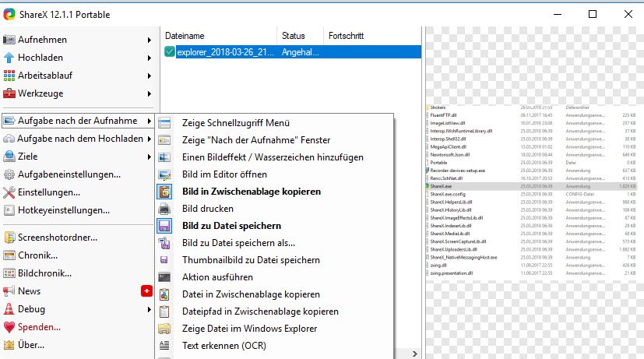Expand the Hochladen submenu arrow
This screenshot has width=644, height=359.
click(x=149, y=58)
